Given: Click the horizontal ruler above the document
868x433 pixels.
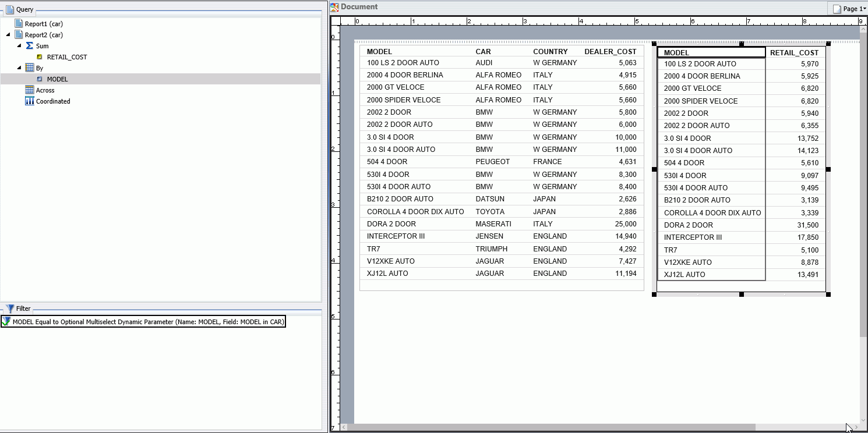Looking at the screenshot, I should click(583, 21).
